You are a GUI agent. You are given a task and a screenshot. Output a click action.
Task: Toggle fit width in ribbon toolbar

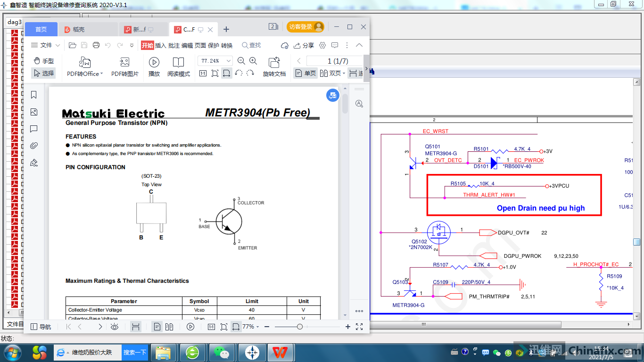(227, 73)
